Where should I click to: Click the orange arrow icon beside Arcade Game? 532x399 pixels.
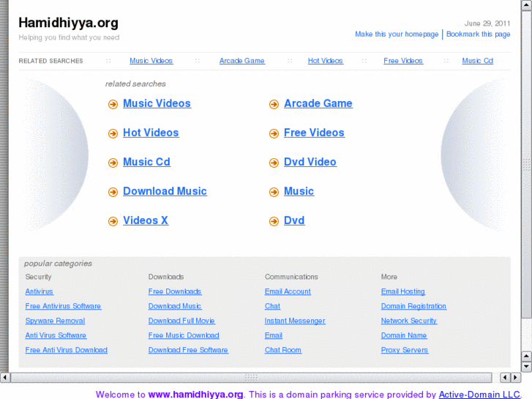pos(274,104)
